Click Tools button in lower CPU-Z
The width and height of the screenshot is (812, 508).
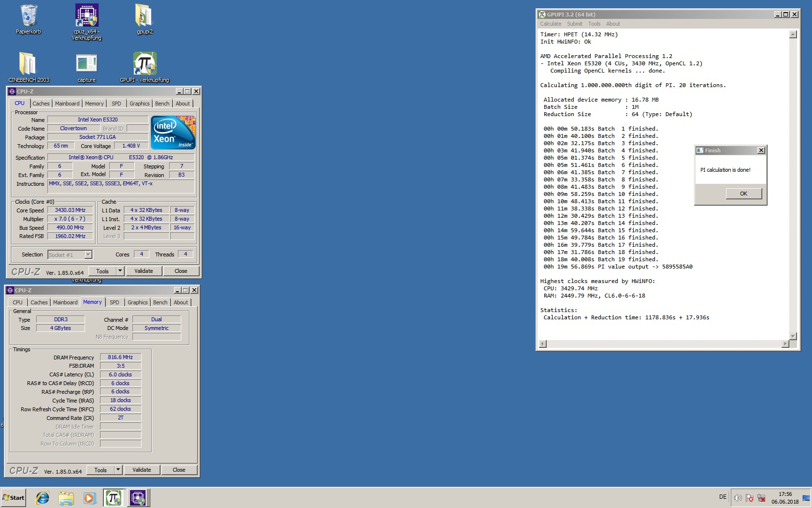(101, 470)
